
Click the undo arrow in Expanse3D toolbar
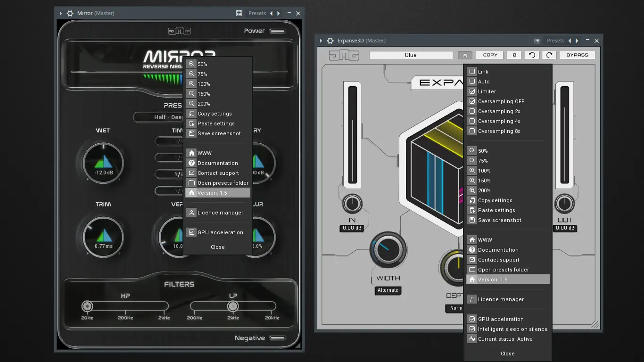point(532,55)
